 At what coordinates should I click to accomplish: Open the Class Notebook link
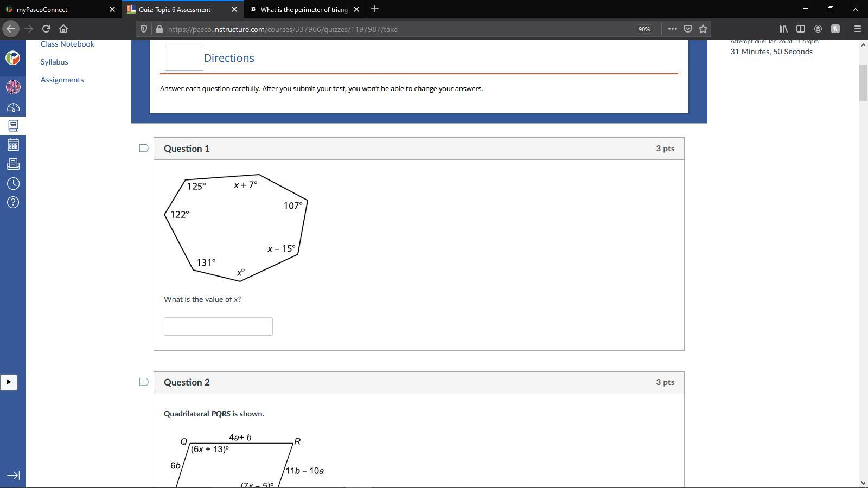67,44
